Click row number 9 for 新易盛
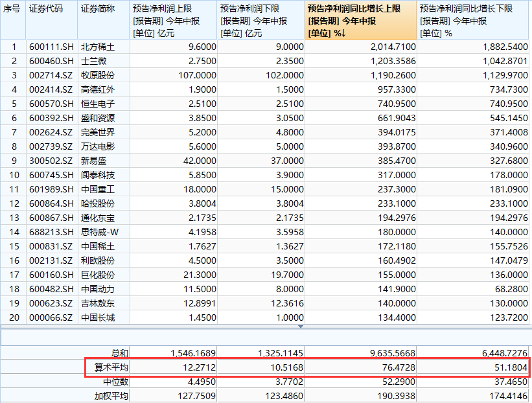This screenshot has height=403, width=532. [12, 161]
